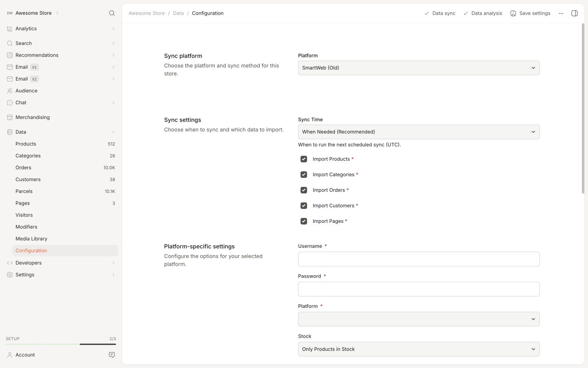Open the Awesome Store switcher
This screenshot has height=368, width=588.
(33, 13)
